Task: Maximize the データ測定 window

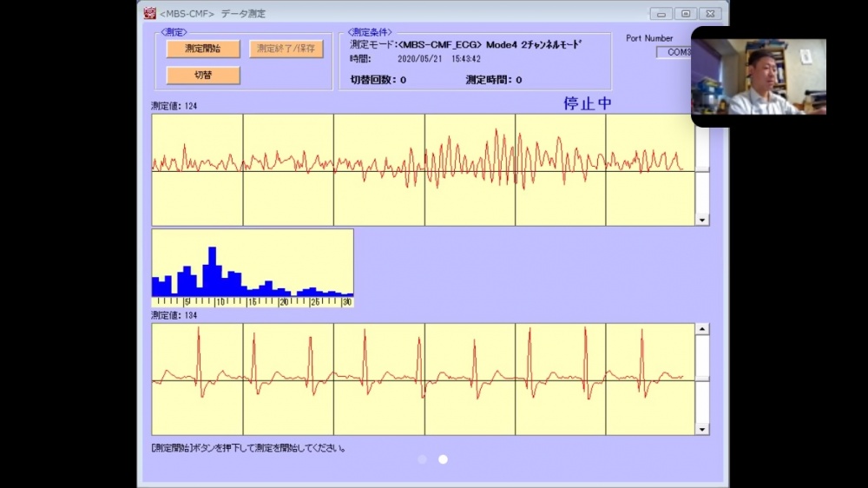Action: (686, 13)
